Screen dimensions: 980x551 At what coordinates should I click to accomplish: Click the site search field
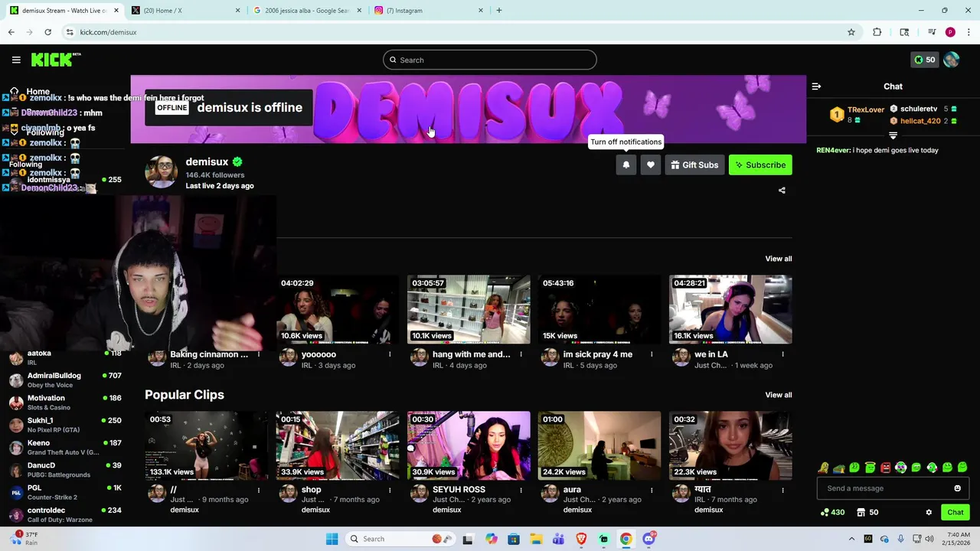click(x=490, y=60)
